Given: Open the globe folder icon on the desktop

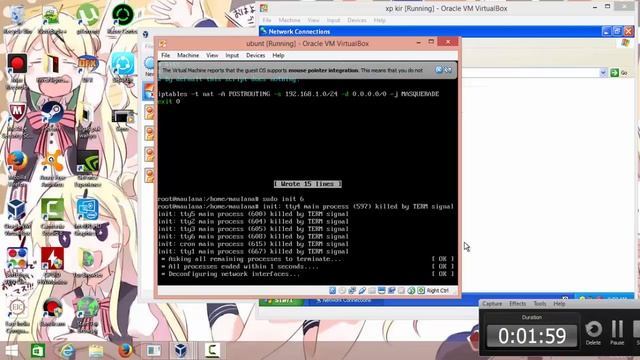Looking at the screenshot, I should tap(87, 259).
